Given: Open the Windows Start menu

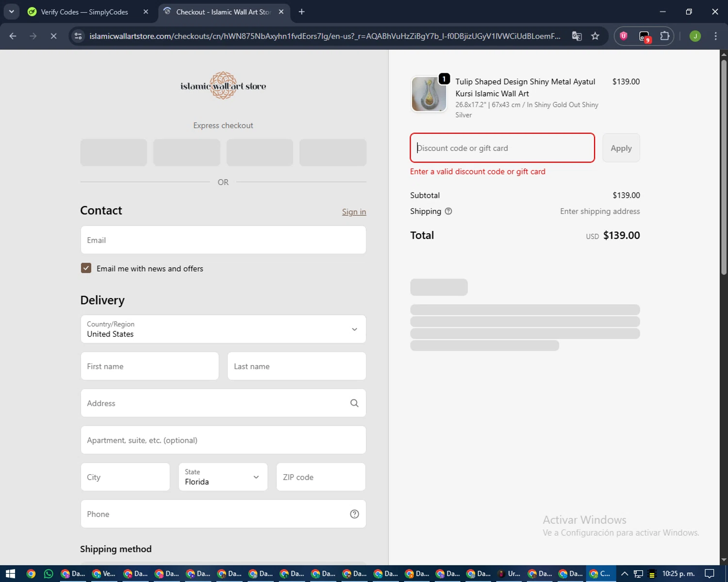Looking at the screenshot, I should click(10, 574).
